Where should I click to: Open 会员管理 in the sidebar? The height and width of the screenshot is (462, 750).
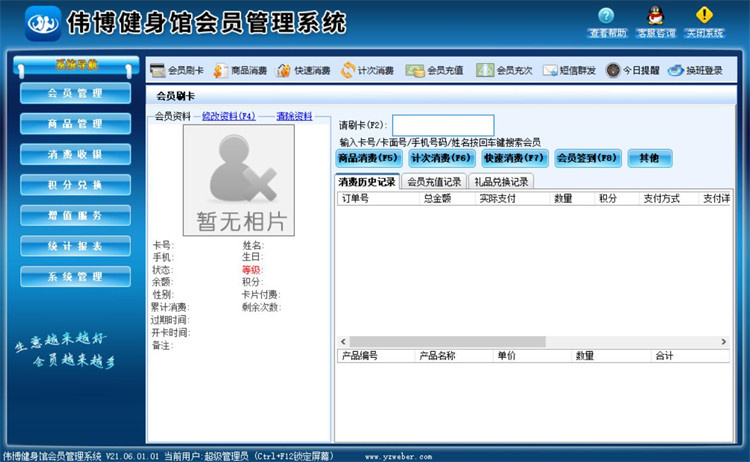(x=75, y=93)
